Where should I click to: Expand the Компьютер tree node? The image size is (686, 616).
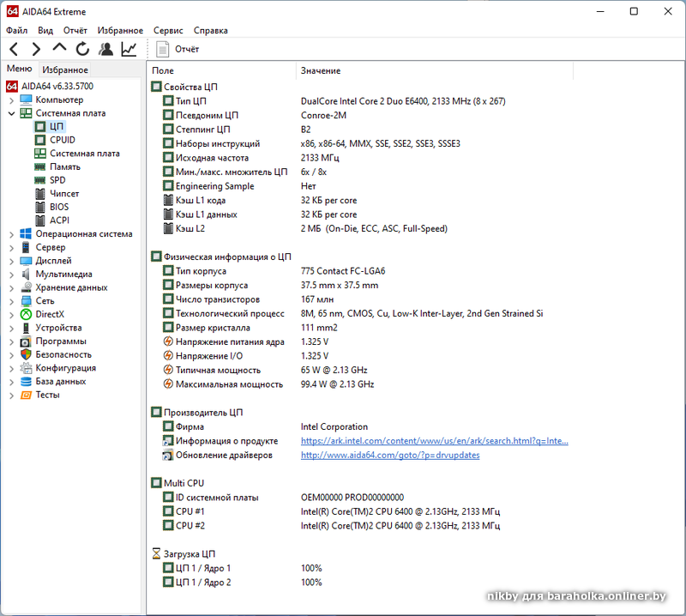(x=11, y=100)
